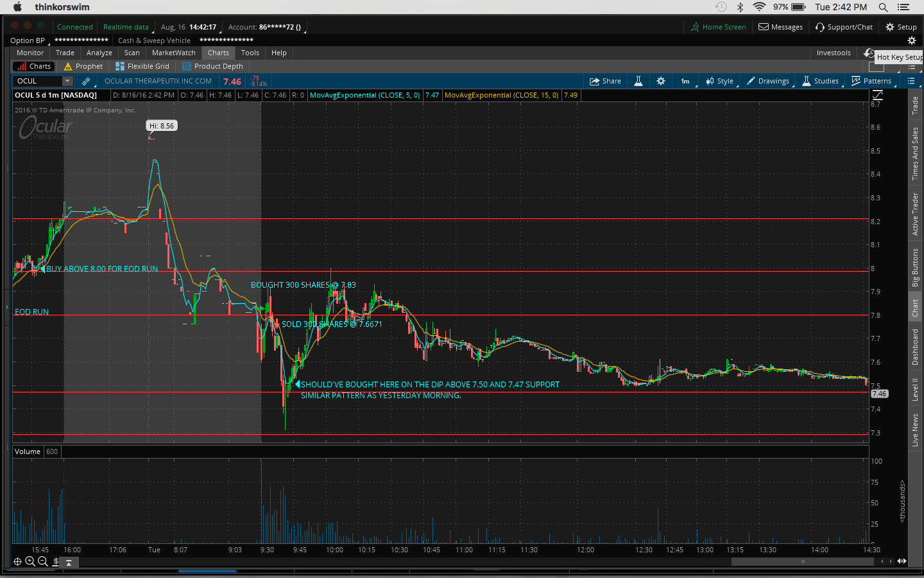Click the OCUL symbol input field
This screenshot has width=924, height=578.
pos(37,81)
